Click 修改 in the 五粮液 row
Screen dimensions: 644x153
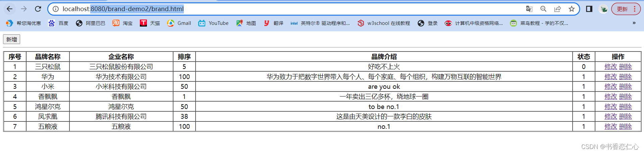[x=611, y=126]
